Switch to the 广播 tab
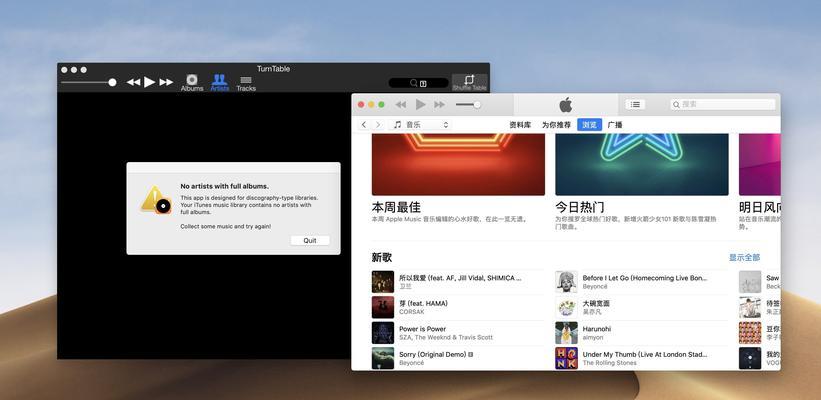 coord(615,125)
